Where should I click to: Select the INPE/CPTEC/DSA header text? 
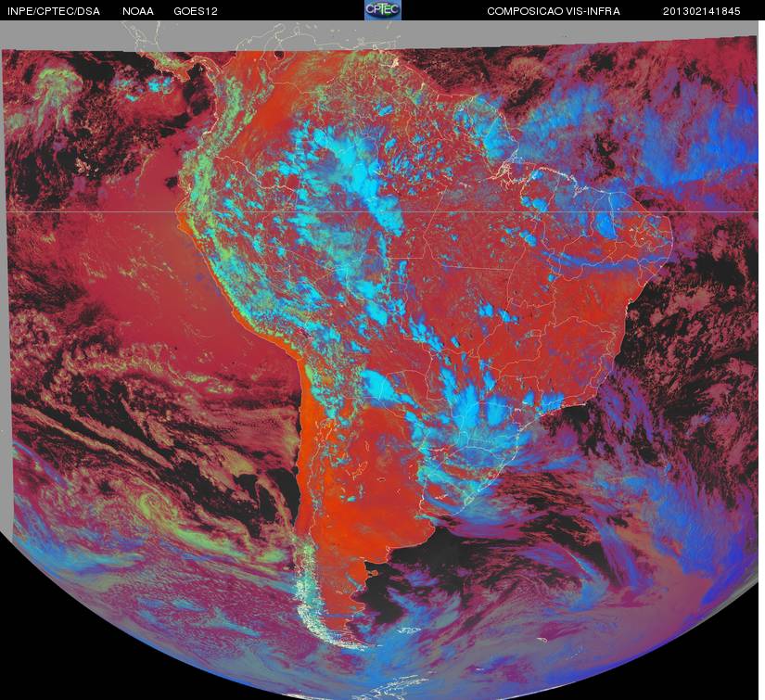pos(54,11)
